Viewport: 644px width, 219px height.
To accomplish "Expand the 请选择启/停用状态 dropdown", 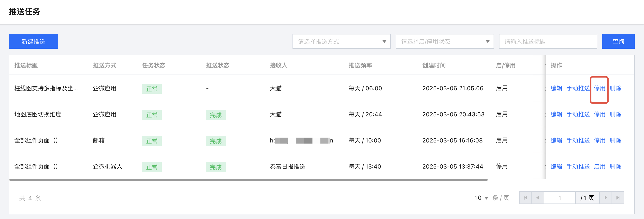I will click(x=444, y=41).
